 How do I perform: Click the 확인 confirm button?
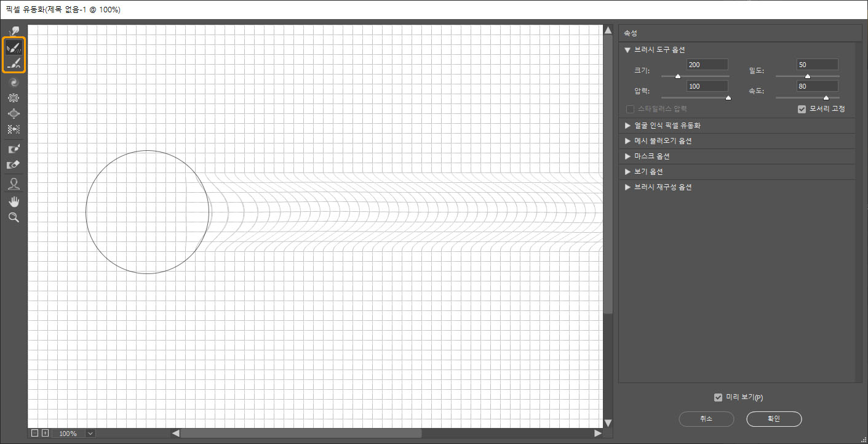774,419
